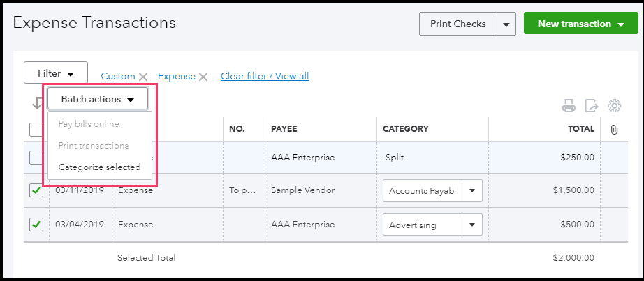Viewport: 644px width, 281px height.
Task: Click the export to Excel icon
Action: coord(592,106)
